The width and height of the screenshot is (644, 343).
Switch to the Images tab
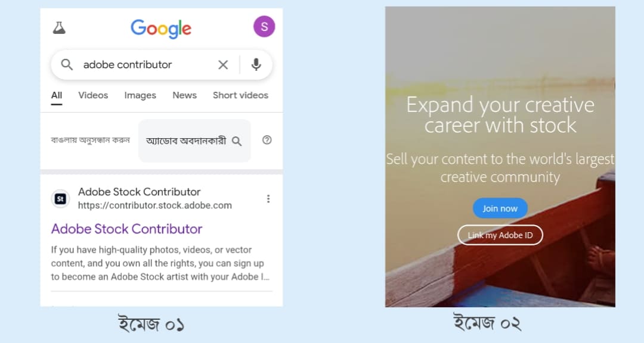pyautogui.click(x=140, y=95)
